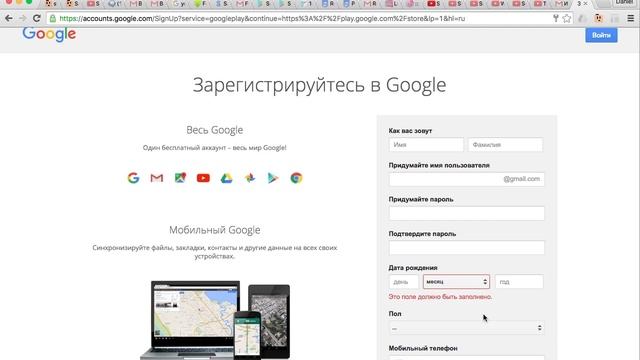The image size is (640, 360).
Task: Click the Войти sign-in button
Action: (x=601, y=35)
